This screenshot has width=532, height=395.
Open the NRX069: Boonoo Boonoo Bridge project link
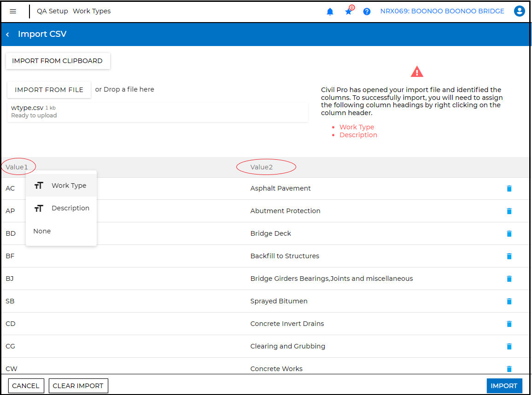coord(442,11)
